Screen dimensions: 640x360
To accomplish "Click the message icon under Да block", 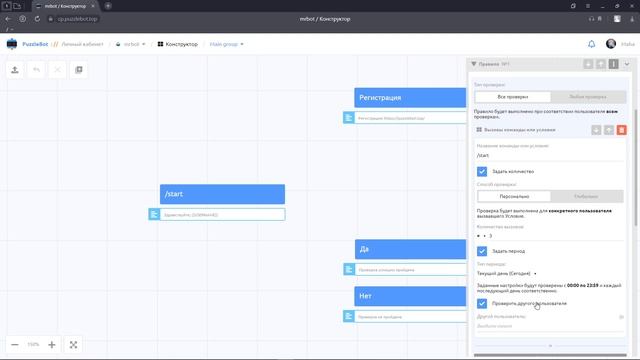I will (349, 269).
